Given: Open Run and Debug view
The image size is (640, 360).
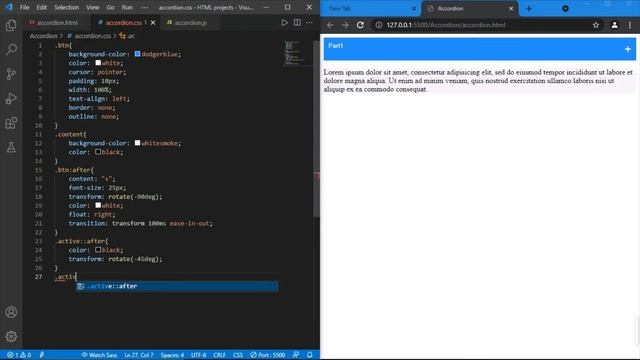Looking at the screenshot, I should 11,98.
